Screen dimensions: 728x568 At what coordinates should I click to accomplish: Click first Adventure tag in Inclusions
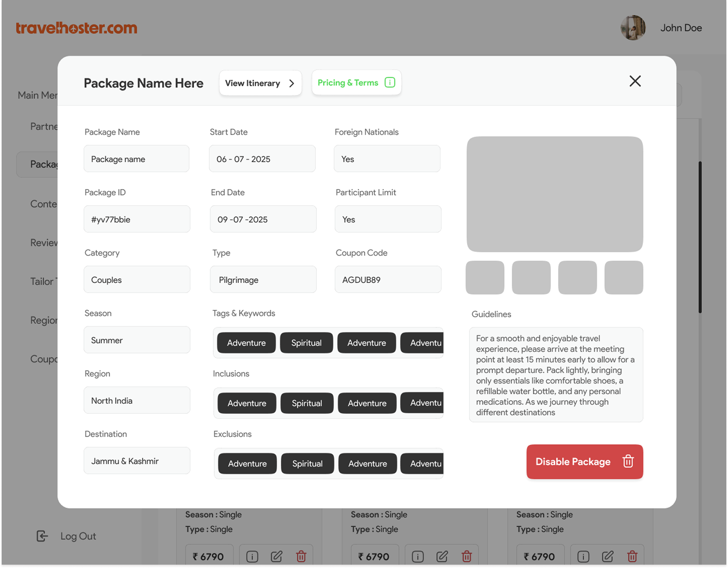tap(247, 403)
